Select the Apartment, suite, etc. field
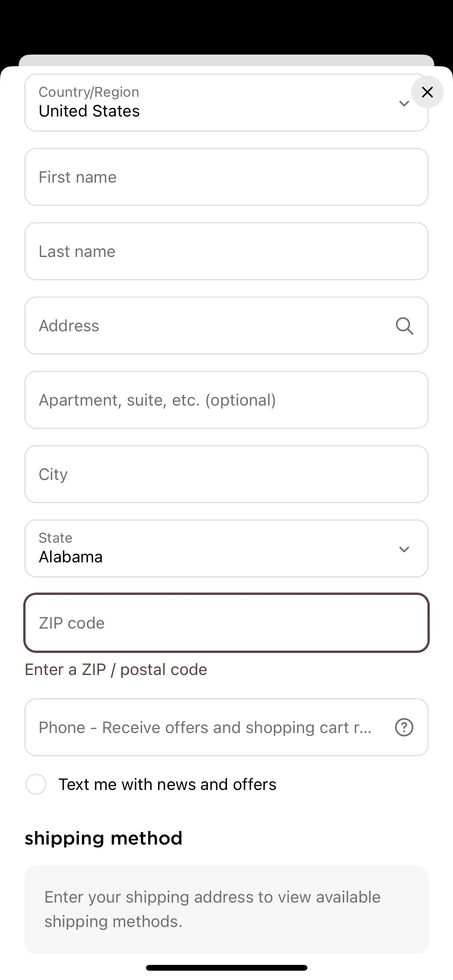 tap(226, 400)
